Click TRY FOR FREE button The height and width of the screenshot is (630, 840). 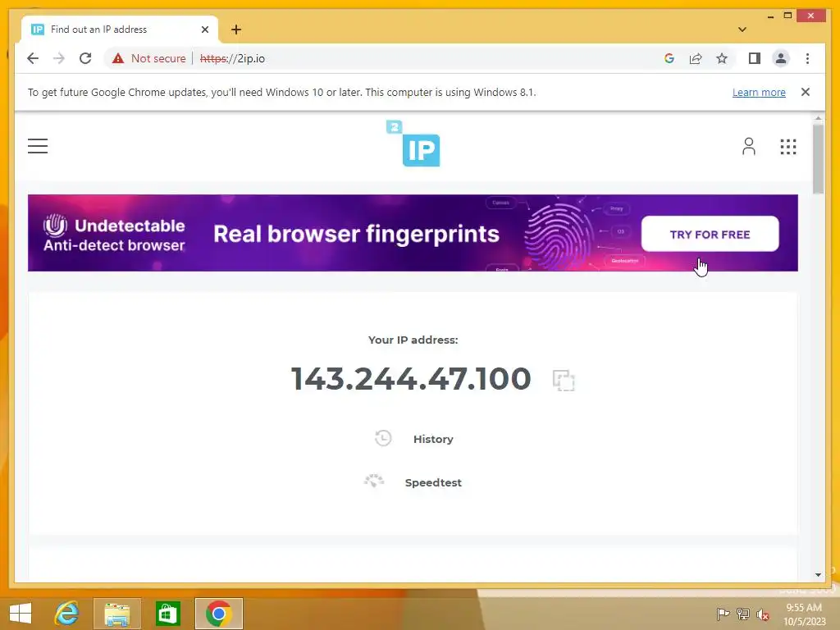[710, 234]
